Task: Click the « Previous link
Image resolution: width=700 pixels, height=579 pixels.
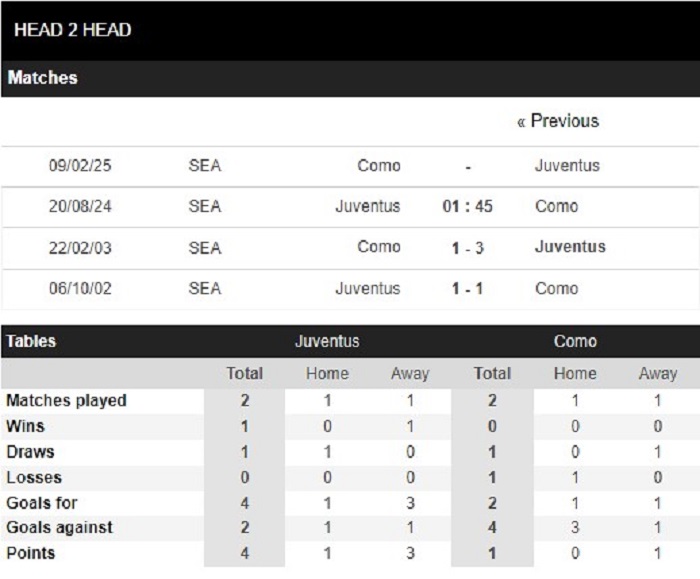Action: (x=558, y=121)
